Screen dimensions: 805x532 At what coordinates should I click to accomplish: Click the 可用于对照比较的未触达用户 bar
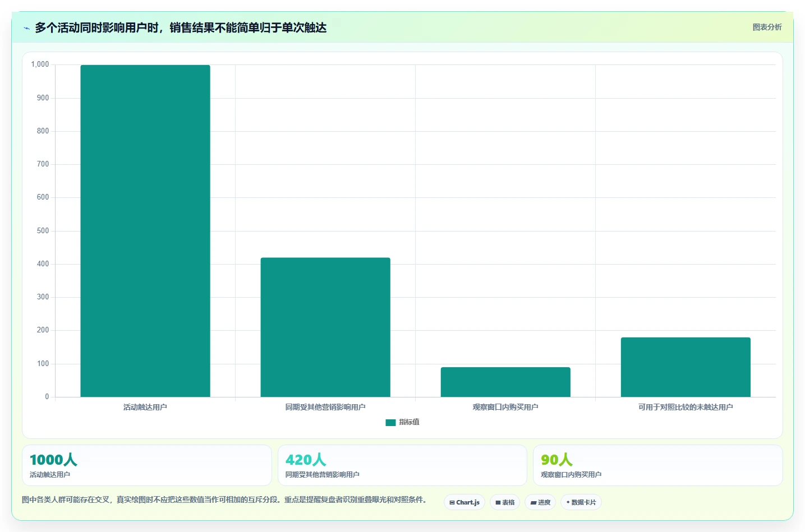coord(686,367)
